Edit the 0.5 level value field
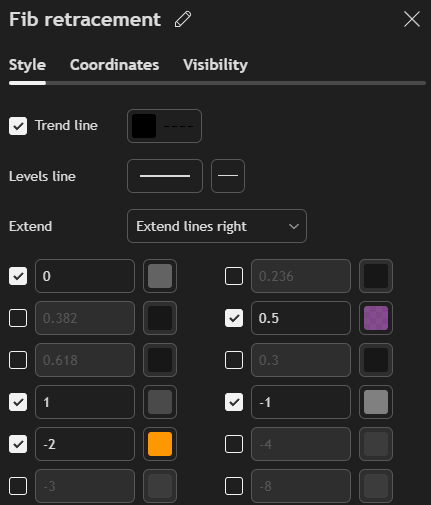This screenshot has width=431, height=505. point(301,318)
